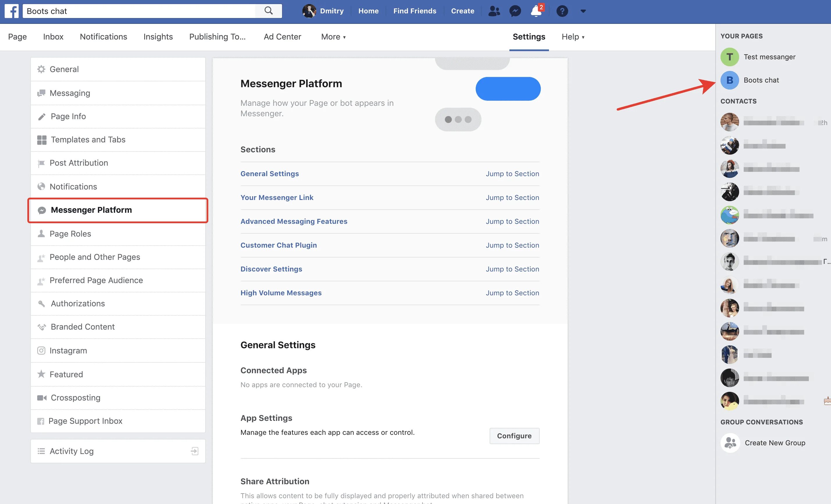Image resolution: width=831 pixels, height=504 pixels.
Task: Click Create in the top bar
Action: pyautogui.click(x=462, y=11)
